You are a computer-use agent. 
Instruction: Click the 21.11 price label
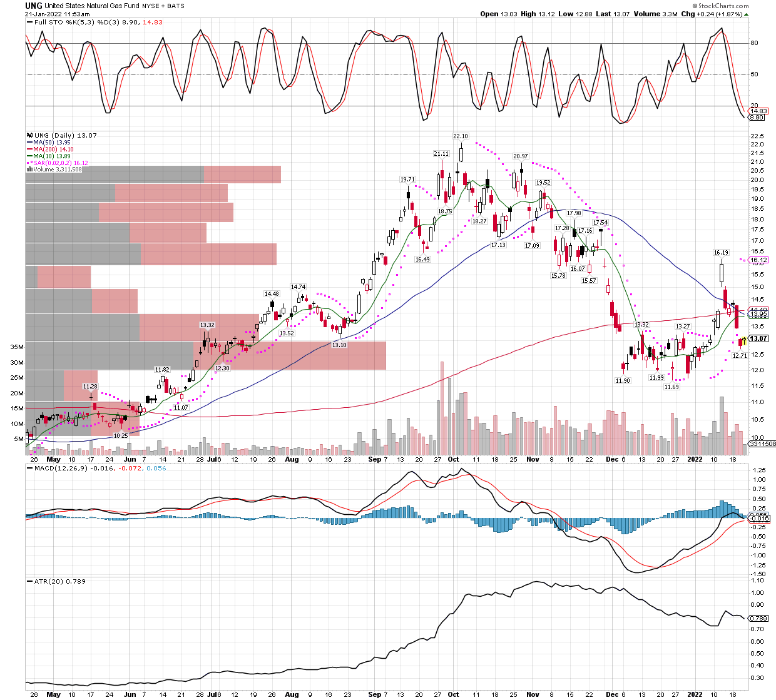[441, 153]
